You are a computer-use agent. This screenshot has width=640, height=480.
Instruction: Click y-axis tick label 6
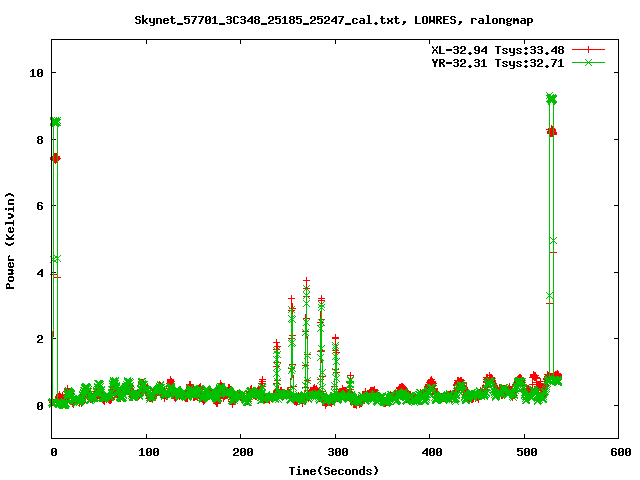40,206
